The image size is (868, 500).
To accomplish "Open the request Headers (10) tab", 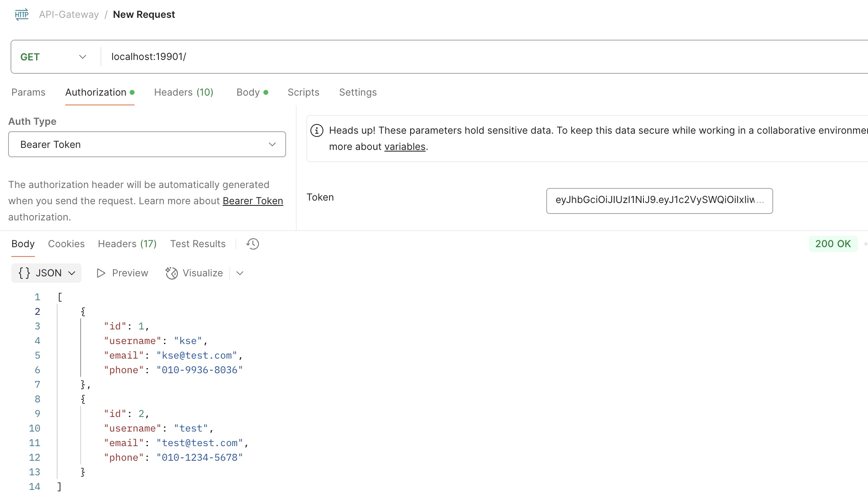I will 184,92.
